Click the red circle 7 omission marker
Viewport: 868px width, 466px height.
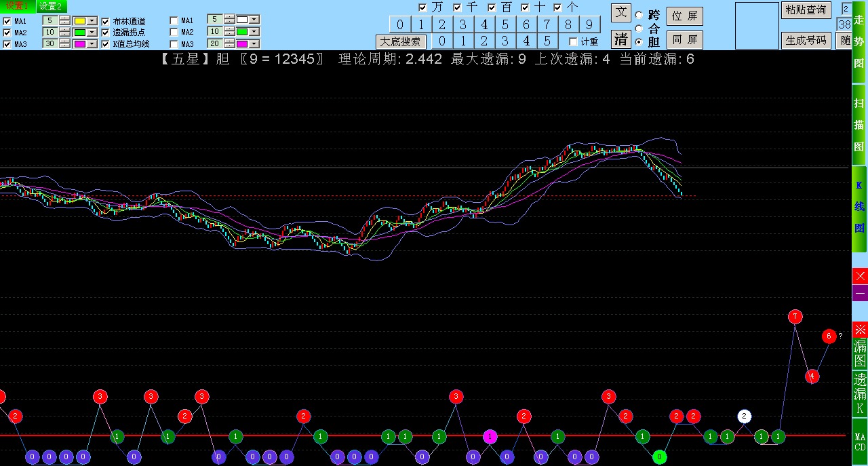[795, 316]
